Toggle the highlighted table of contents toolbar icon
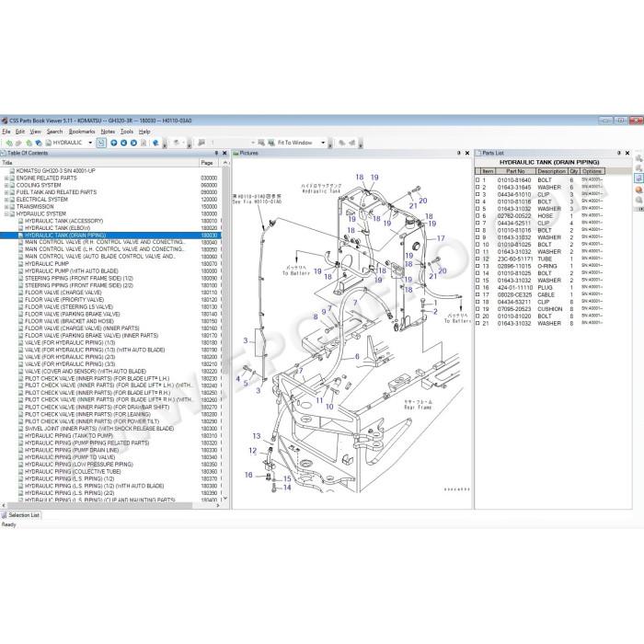Image resolution: width=644 pixels, height=644 pixels. tap(101, 143)
